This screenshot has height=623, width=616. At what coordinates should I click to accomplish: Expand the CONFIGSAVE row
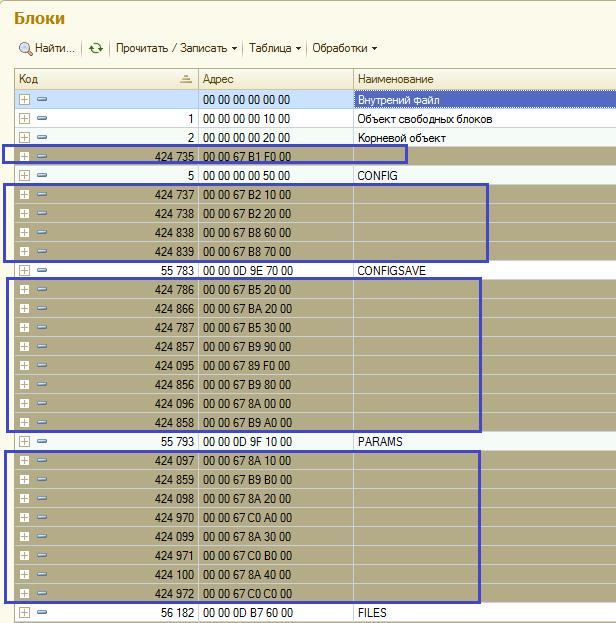click(25, 271)
